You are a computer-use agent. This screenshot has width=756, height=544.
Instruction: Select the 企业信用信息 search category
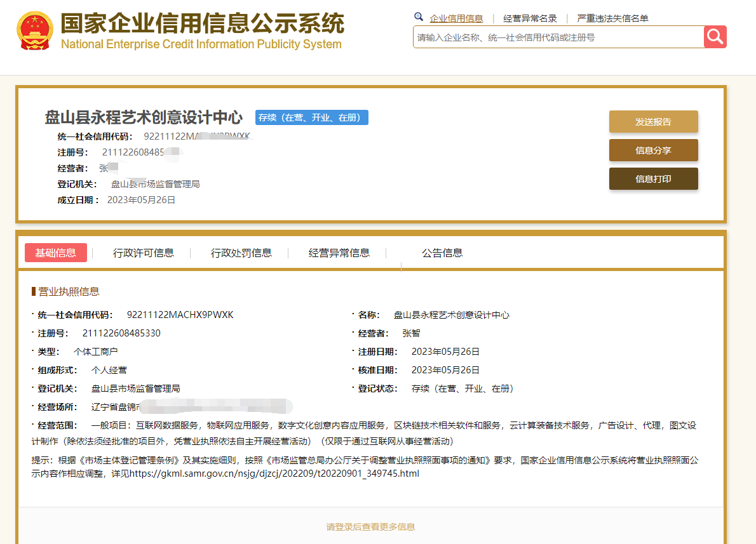(x=456, y=18)
